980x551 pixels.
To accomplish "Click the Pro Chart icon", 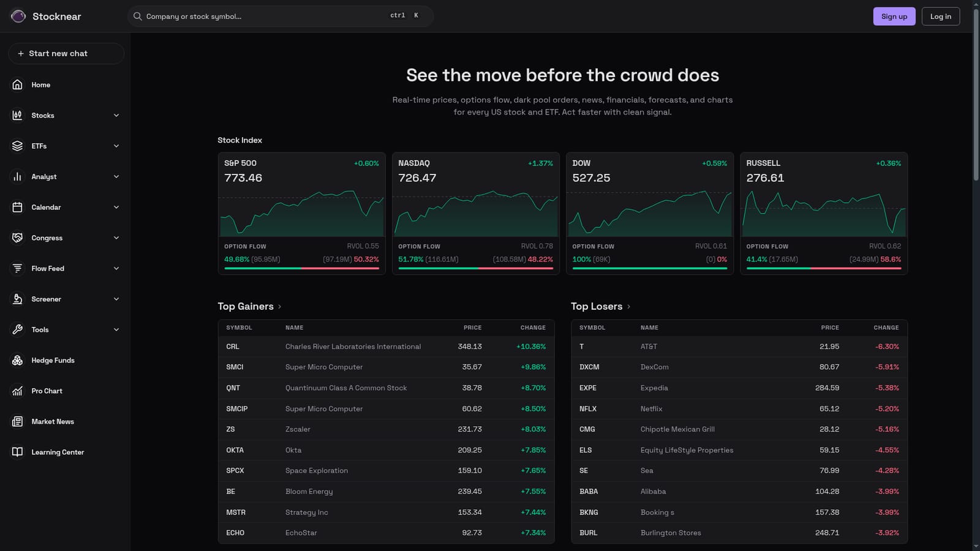I will 17,391.
